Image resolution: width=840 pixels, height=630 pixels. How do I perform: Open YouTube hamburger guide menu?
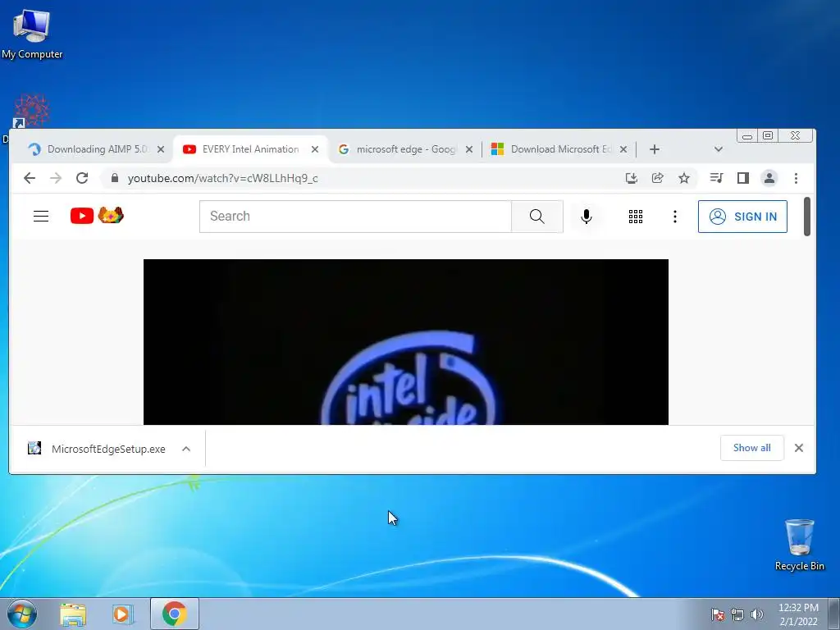[x=41, y=217]
